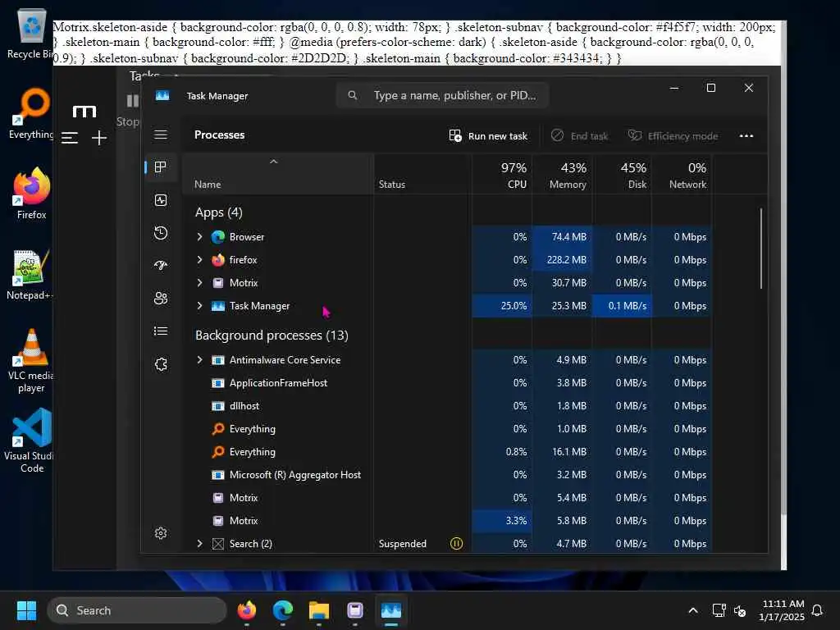
Task: Add a new task in Motrix
Action: [x=99, y=138]
